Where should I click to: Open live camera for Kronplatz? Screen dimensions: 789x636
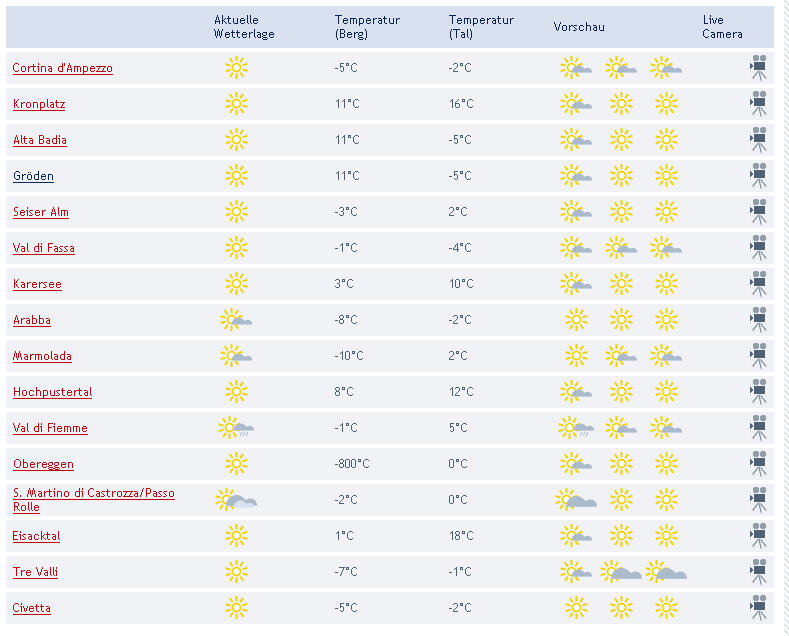click(x=759, y=104)
